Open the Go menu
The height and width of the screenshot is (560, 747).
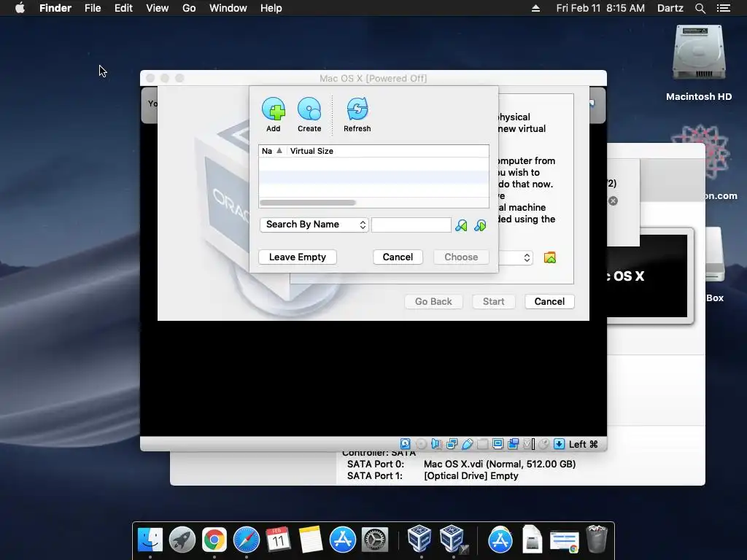coord(189,8)
